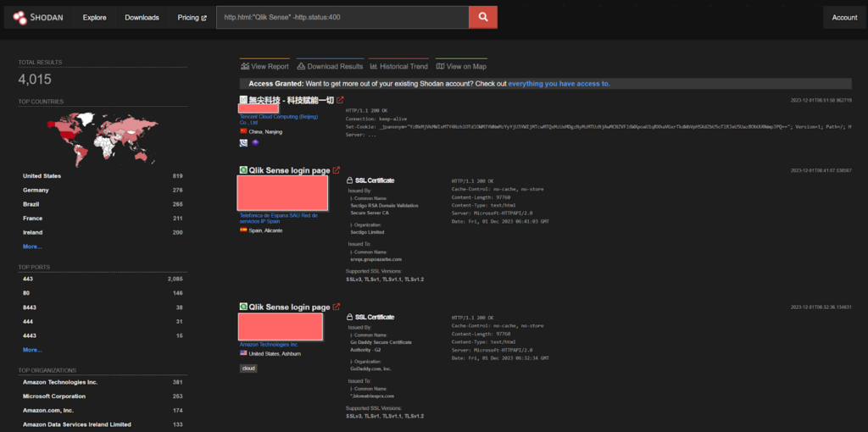This screenshot has height=432, width=868.
Task: Click the Shodan logo
Action: pyautogui.click(x=37, y=18)
